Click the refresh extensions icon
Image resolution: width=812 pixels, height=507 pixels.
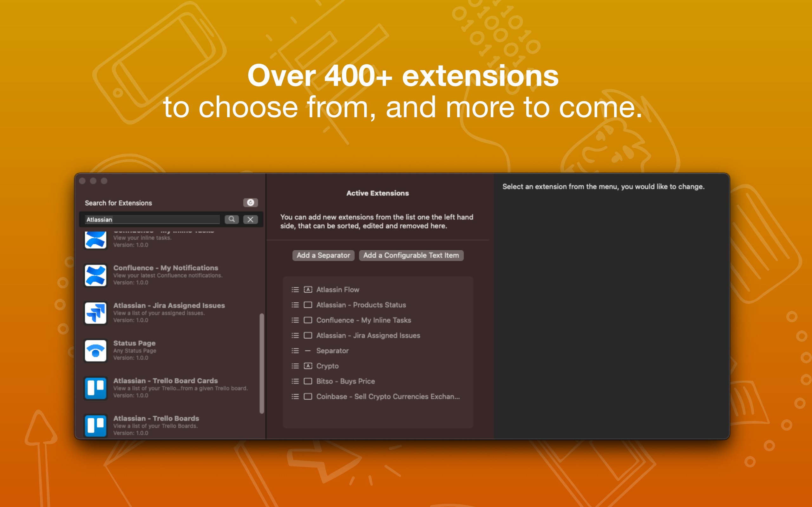(x=250, y=202)
